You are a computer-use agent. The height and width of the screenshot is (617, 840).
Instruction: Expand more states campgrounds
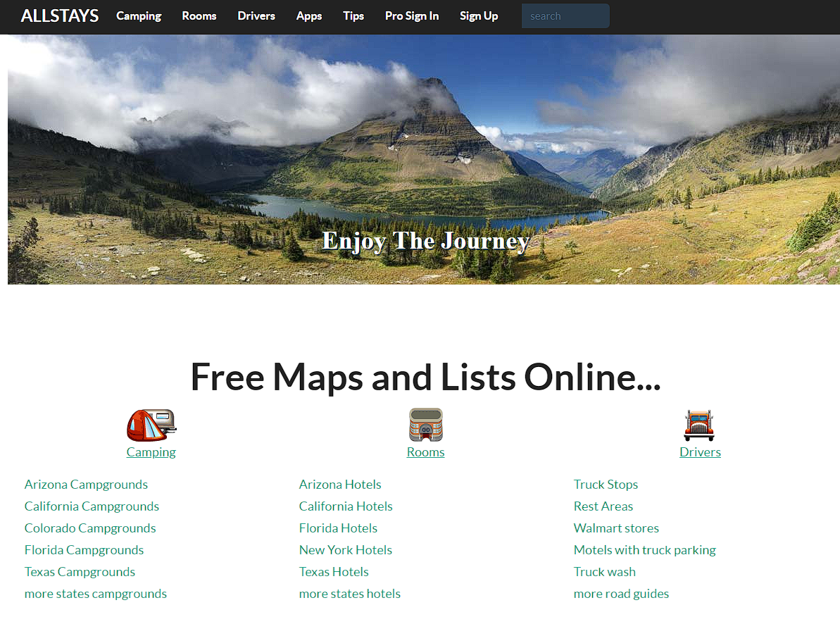[x=96, y=594]
